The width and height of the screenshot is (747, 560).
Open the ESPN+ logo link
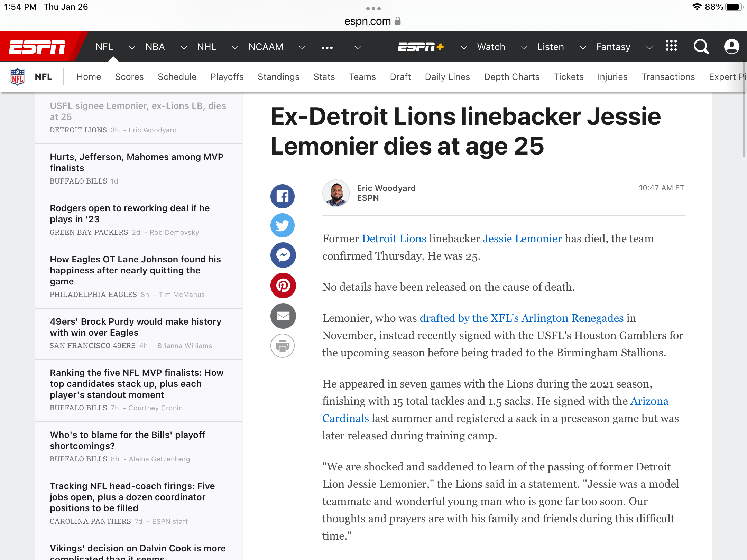421,47
